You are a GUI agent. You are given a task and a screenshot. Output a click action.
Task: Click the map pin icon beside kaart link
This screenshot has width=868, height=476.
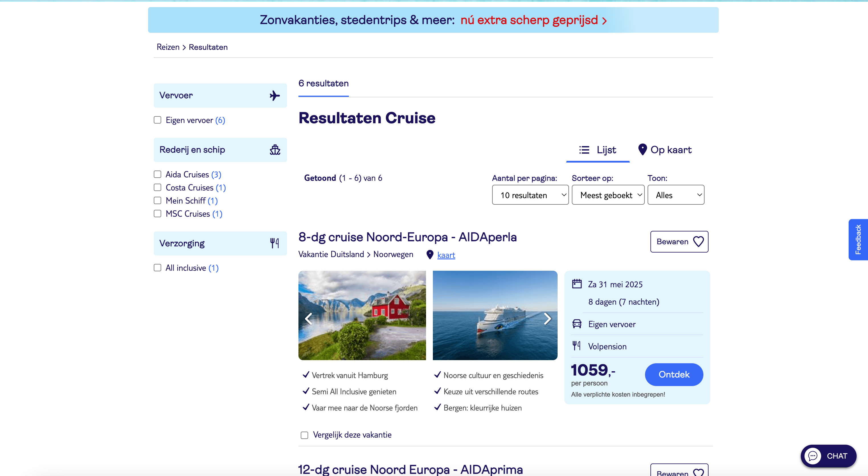[430, 255]
